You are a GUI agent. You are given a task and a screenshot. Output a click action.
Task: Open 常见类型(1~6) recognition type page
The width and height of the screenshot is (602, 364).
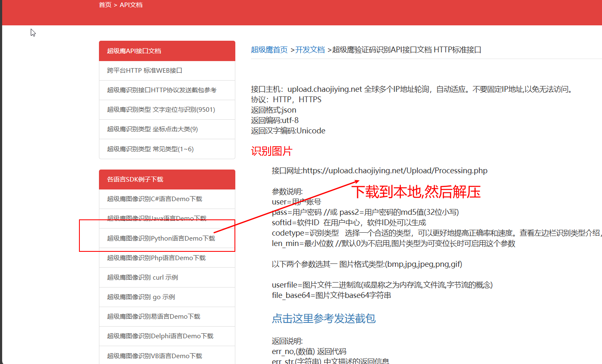[x=150, y=149]
